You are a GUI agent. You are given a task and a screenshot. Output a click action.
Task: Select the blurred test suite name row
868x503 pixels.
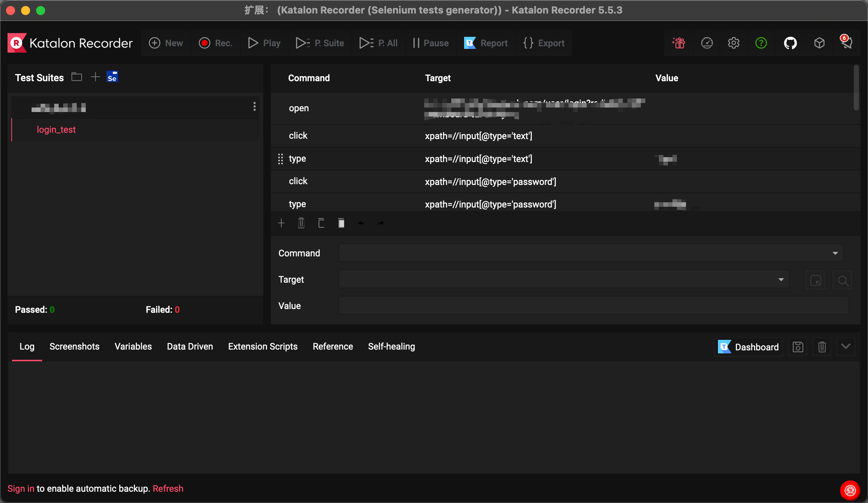coord(136,108)
